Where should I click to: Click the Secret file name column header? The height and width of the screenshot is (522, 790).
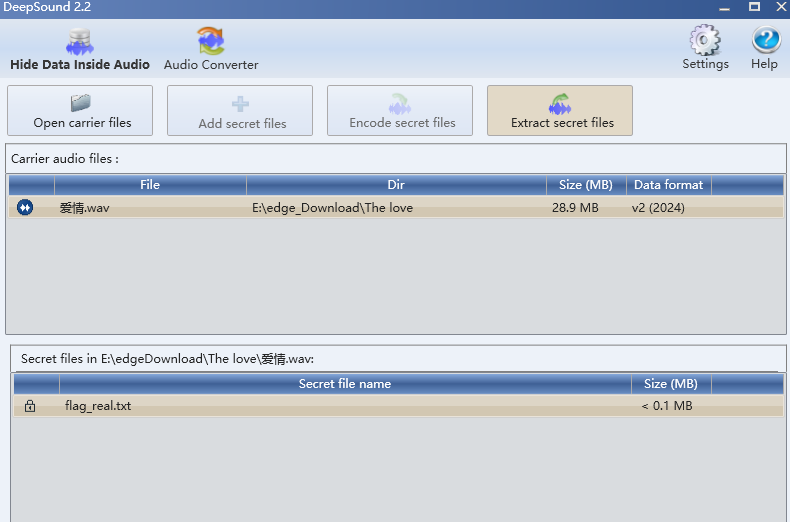[x=345, y=384]
